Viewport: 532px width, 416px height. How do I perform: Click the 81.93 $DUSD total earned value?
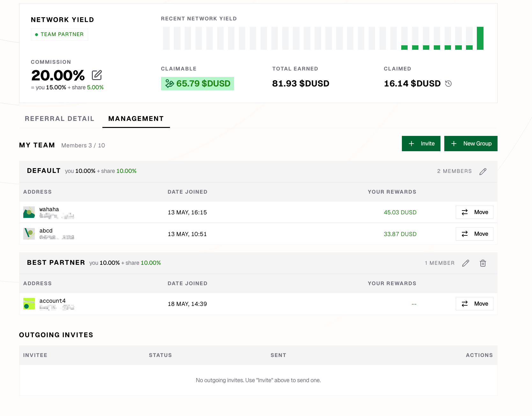pyautogui.click(x=301, y=84)
